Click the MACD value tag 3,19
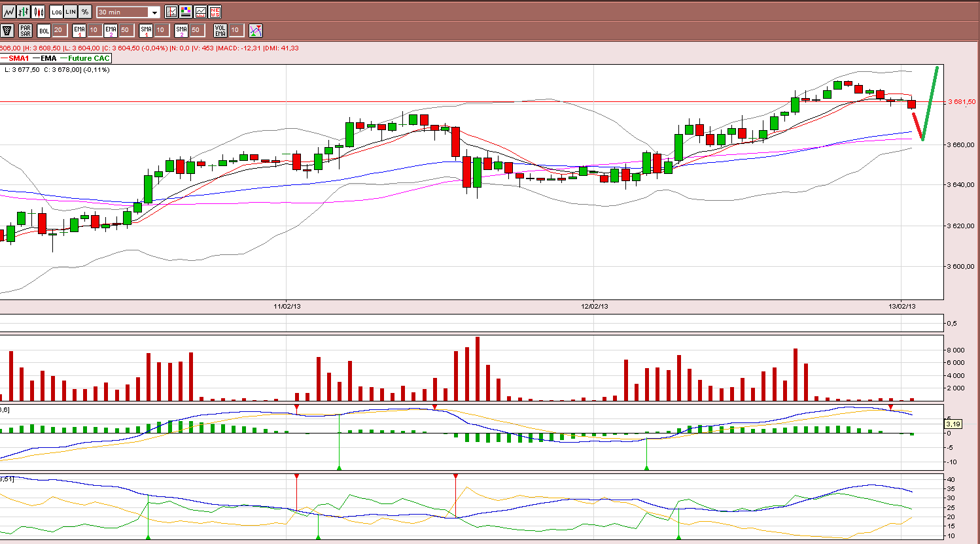The height and width of the screenshot is (544, 980). (x=953, y=424)
